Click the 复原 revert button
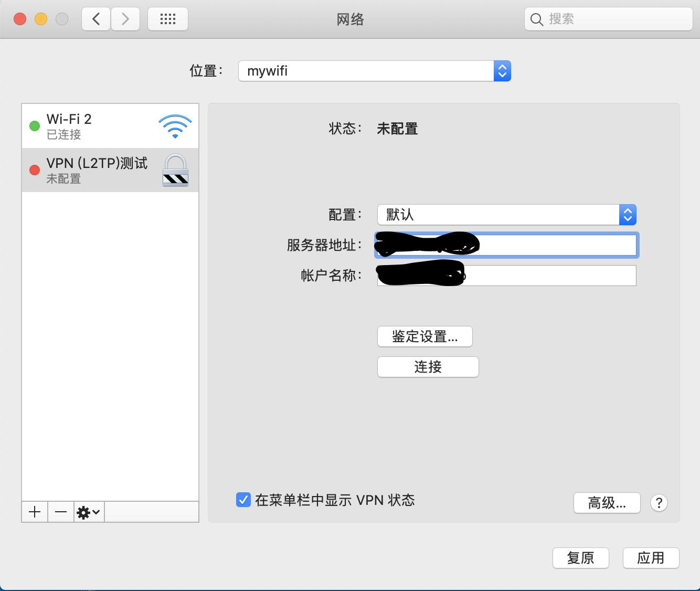This screenshot has height=591, width=700. [581, 558]
